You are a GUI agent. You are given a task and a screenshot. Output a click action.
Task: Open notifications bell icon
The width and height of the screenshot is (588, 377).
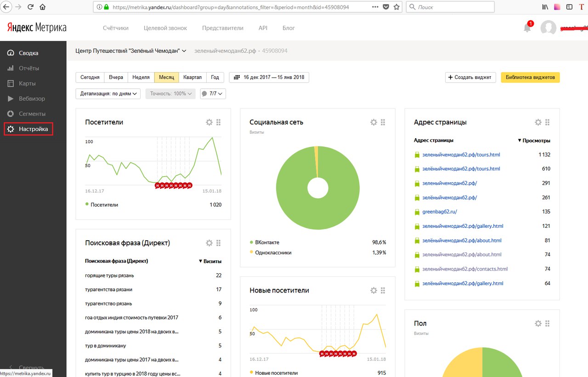pyautogui.click(x=527, y=28)
